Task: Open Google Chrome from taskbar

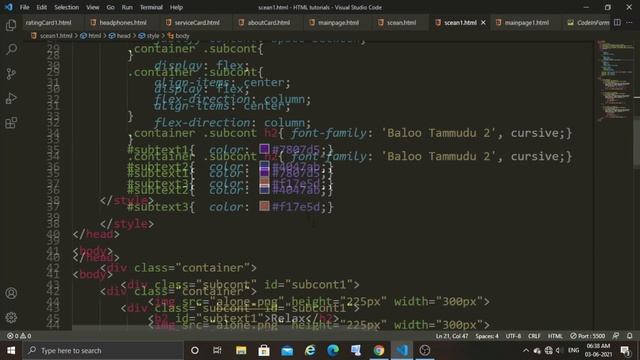Action: pyautogui.click(x=379, y=350)
